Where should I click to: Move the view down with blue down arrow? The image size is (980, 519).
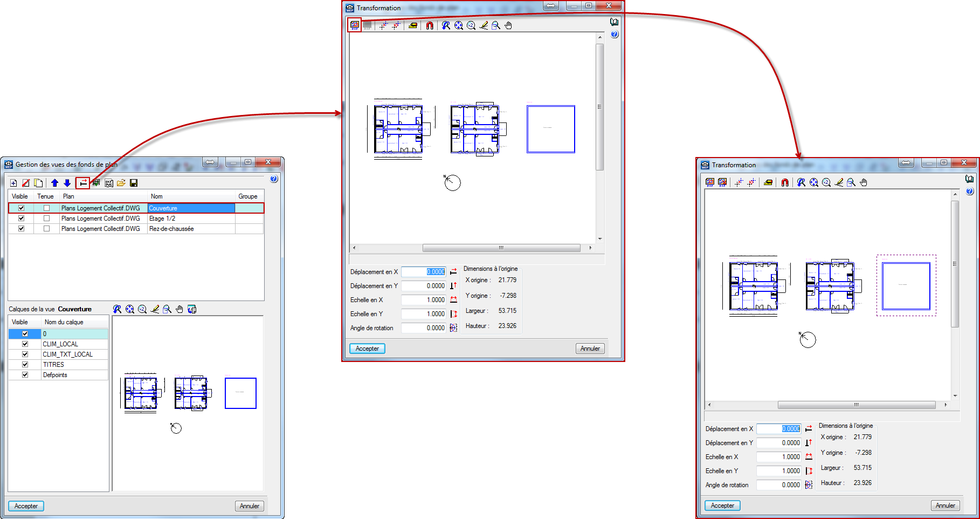[x=67, y=183]
